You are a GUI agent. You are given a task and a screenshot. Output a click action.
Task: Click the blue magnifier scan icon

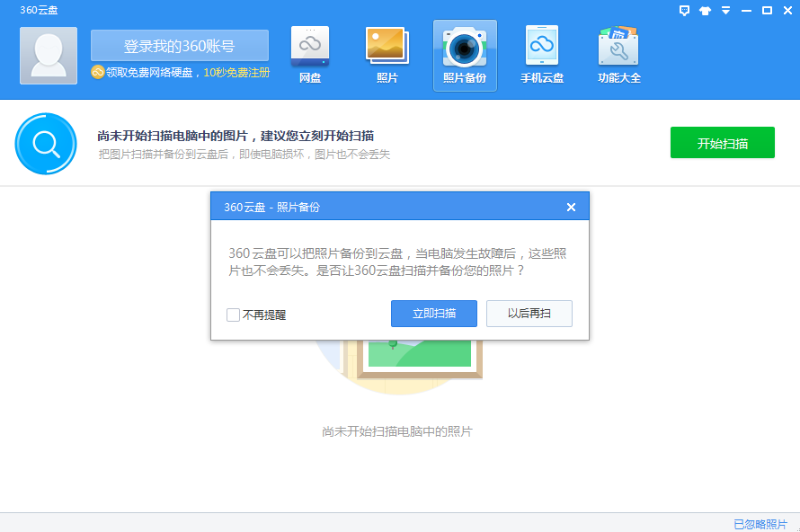(x=46, y=143)
